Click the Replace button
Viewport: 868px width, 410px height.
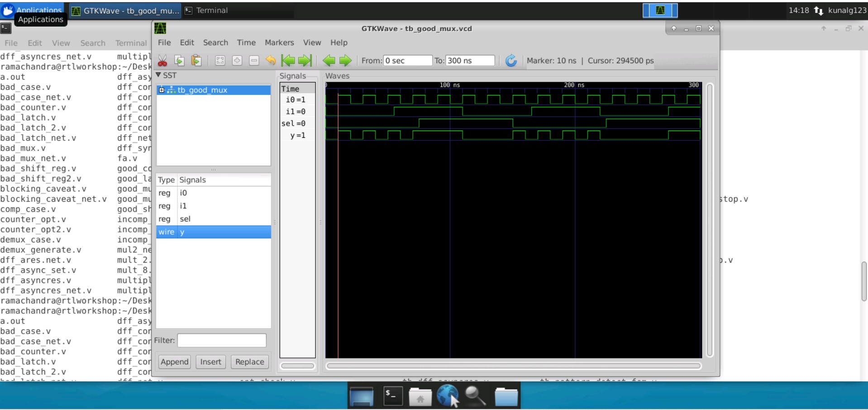[249, 362]
